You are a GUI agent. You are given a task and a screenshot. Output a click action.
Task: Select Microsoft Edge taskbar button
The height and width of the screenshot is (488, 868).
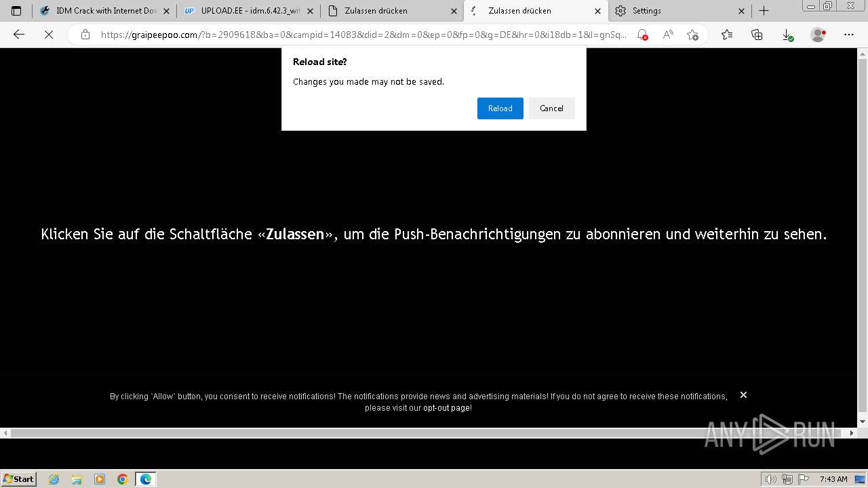146,479
